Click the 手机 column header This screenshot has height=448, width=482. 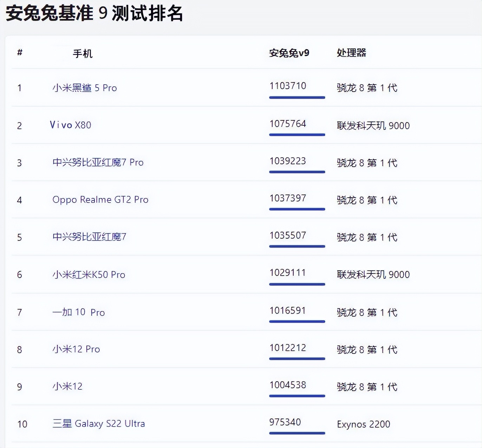coord(83,53)
